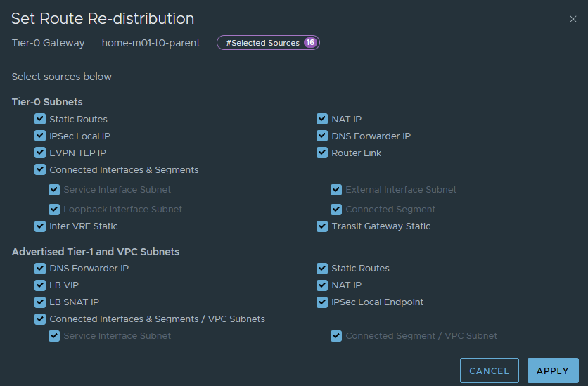588x386 pixels.
Task: Uncheck NAT IP under Tier-0 Subnets
Action: coord(322,120)
